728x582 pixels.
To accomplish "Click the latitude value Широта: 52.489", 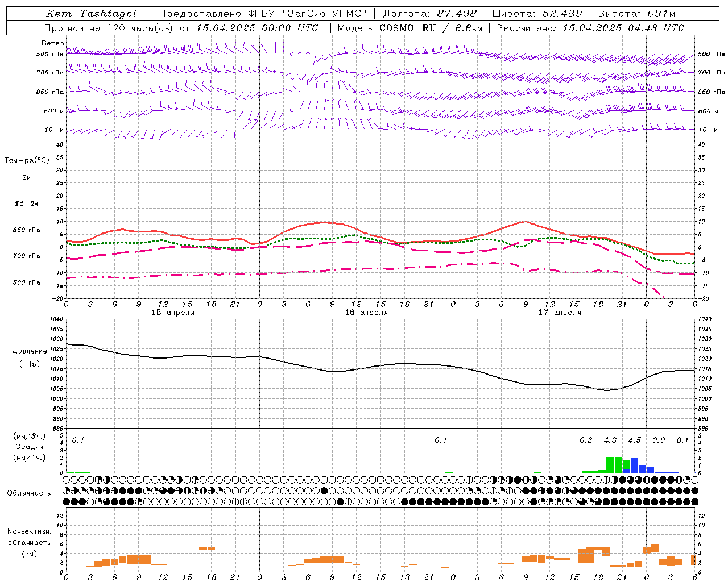I will pos(537,14).
